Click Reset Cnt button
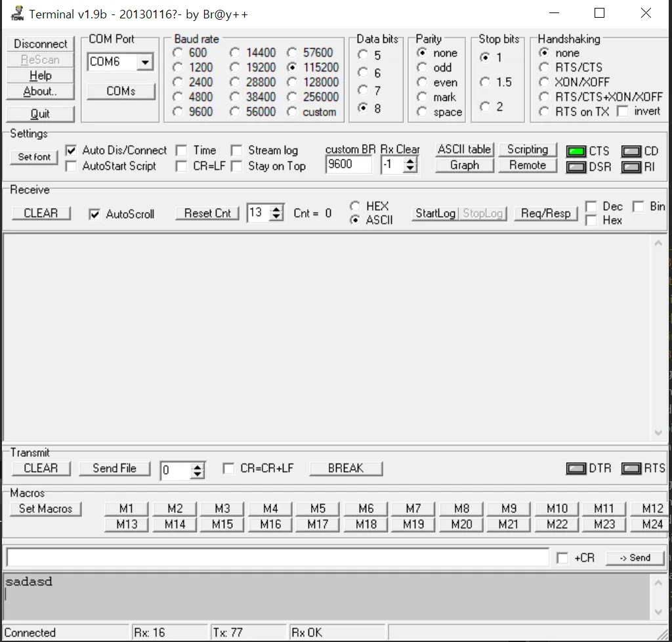This screenshot has width=672, height=642. [207, 213]
